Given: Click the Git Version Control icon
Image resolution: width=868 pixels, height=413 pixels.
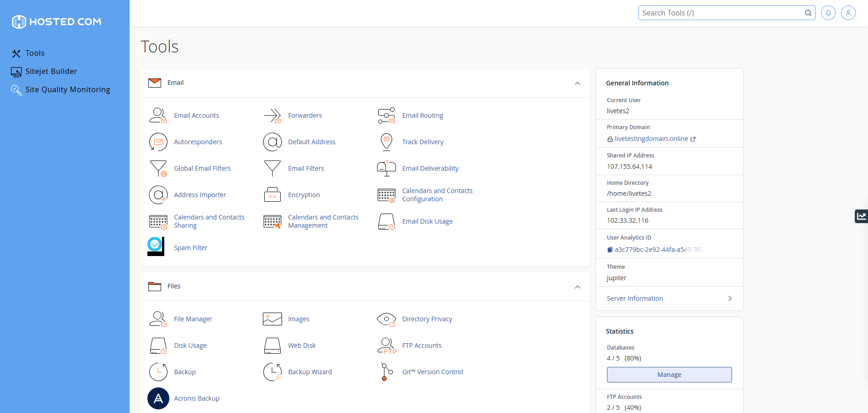Looking at the screenshot, I should (387, 372).
